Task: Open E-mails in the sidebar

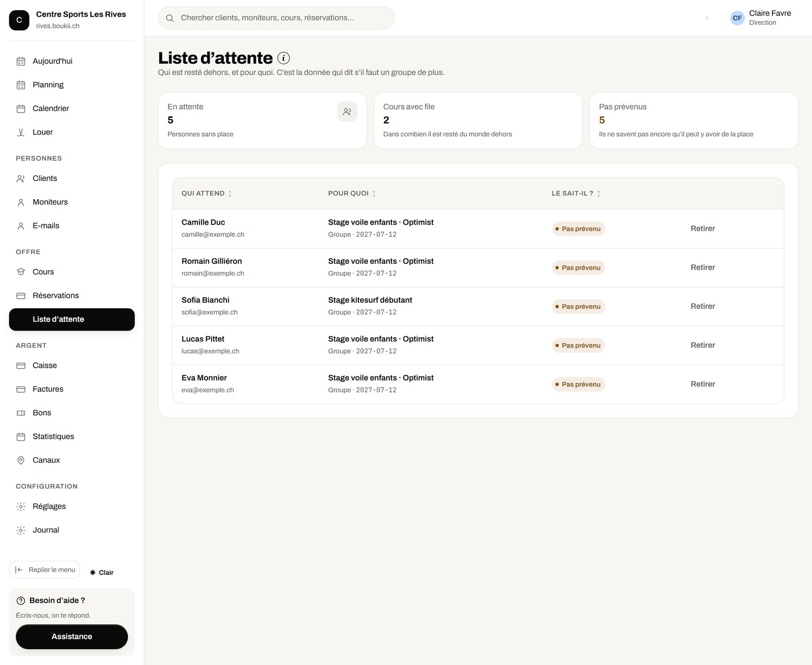Action: click(72, 226)
